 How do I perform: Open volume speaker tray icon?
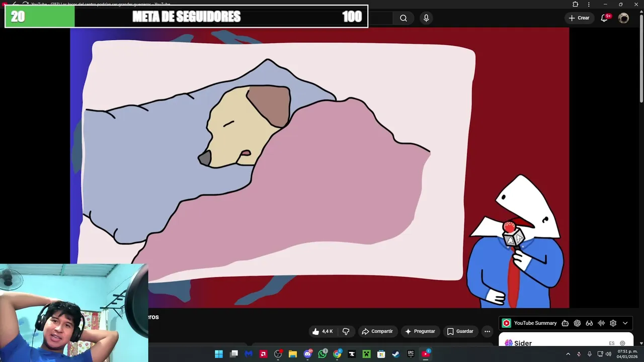[x=608, y=354]
